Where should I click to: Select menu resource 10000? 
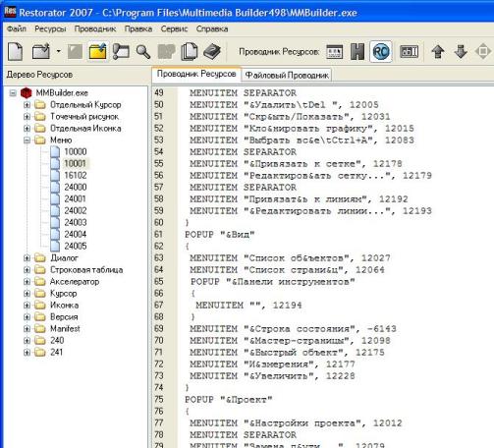pyautogui.click(x=76, y=151)
